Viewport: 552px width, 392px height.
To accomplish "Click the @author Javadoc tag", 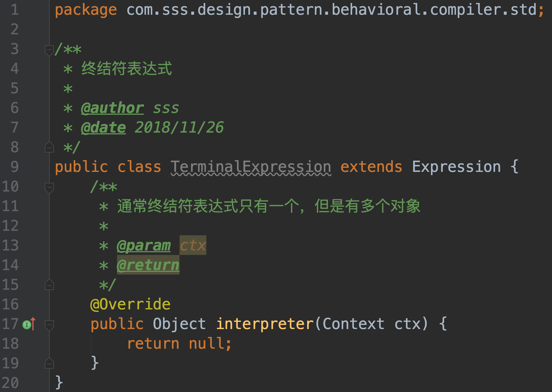I will click(x=113, y=108).
